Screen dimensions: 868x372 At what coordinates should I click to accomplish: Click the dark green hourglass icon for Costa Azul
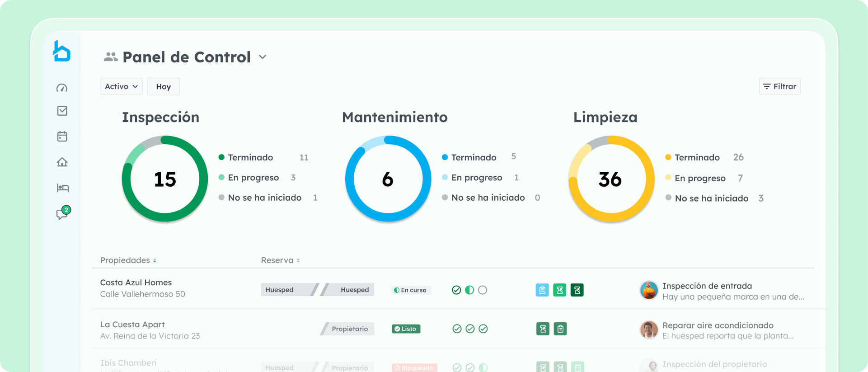[x=577, y=290]
